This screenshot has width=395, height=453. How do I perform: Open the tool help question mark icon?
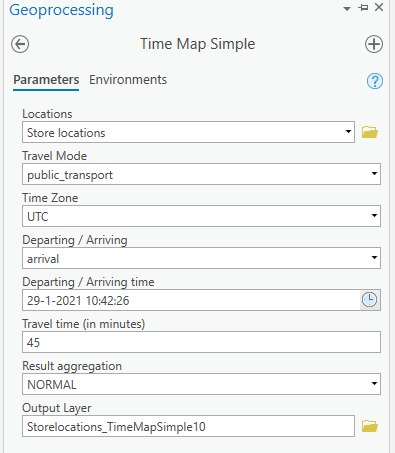[x=375, y=81]
